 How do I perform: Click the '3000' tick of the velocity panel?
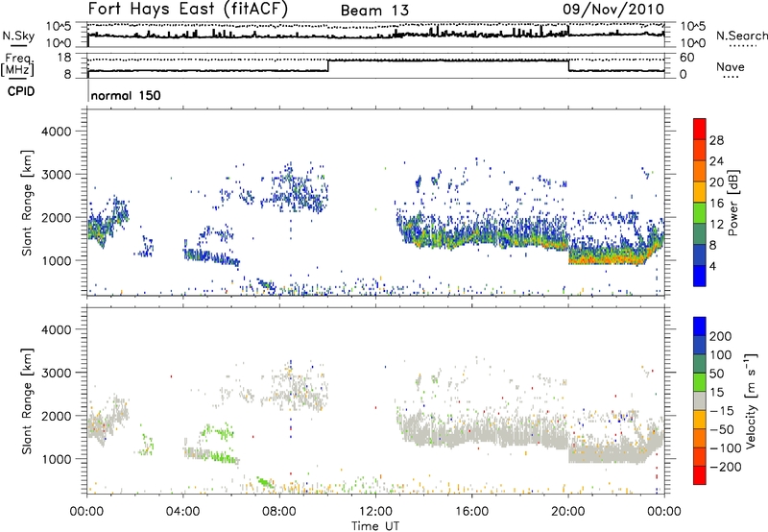tap(56, 373)
